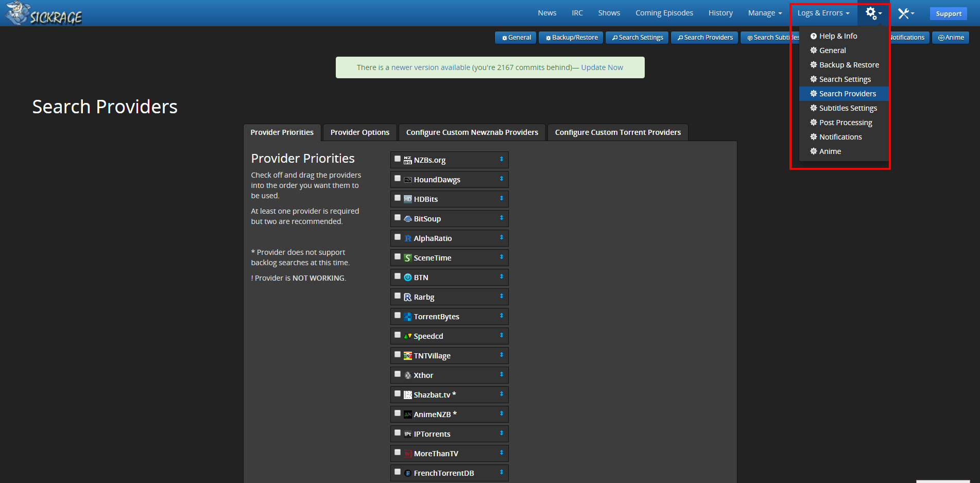Image resolution: width=980 pixels, height=483 pixels.
Task: Click the TNTVillage provider icon
Action: coord(408,356)
